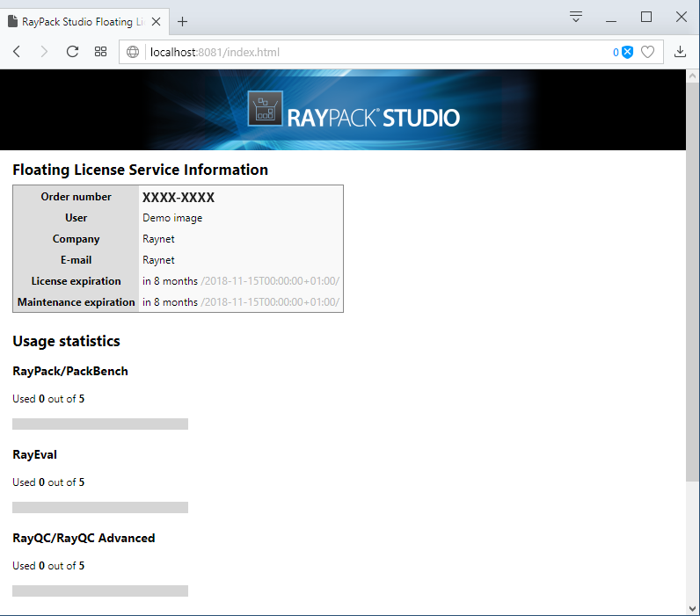Click the Usage statistics heading
The height and width of the screenshot is (616, 700).
pyautogui.click(x=66, y=341)
